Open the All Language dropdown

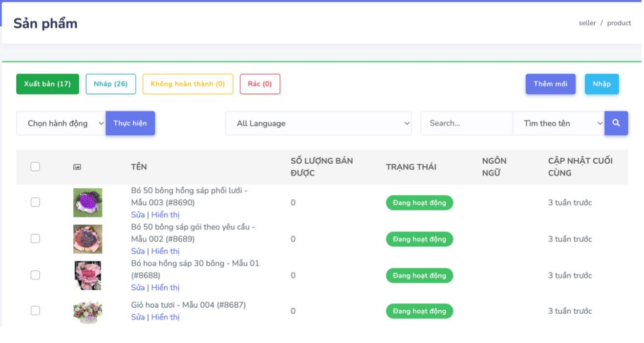click(318, 124)
